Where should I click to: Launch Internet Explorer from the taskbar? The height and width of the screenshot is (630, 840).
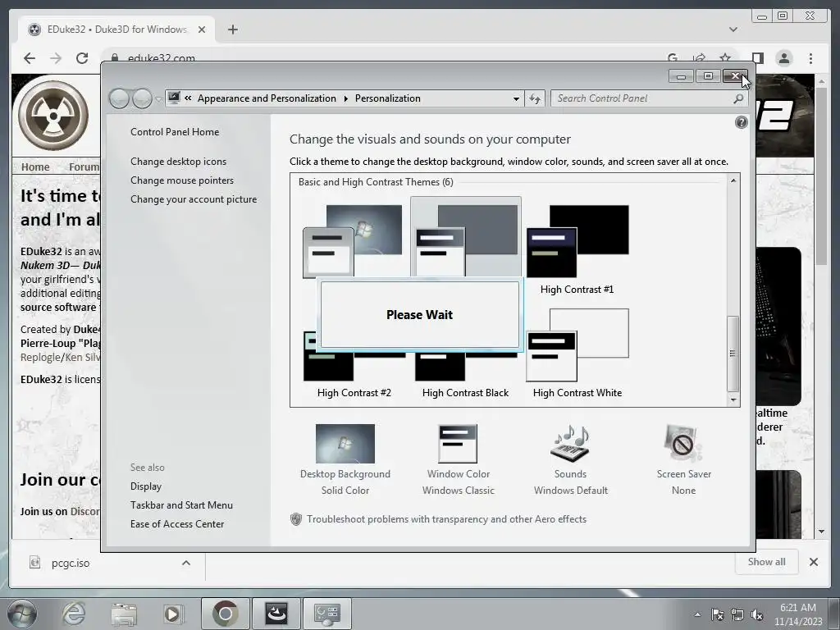click(x=73, y=614)
